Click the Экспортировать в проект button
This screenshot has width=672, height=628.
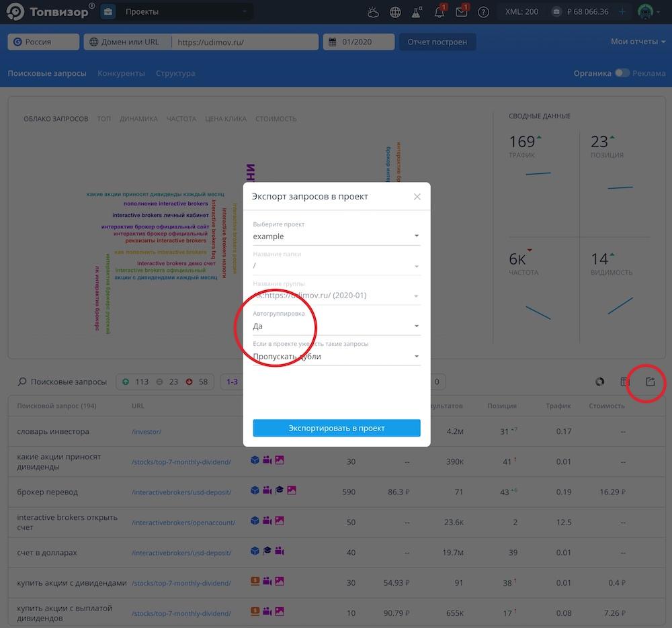coord(337,428)
